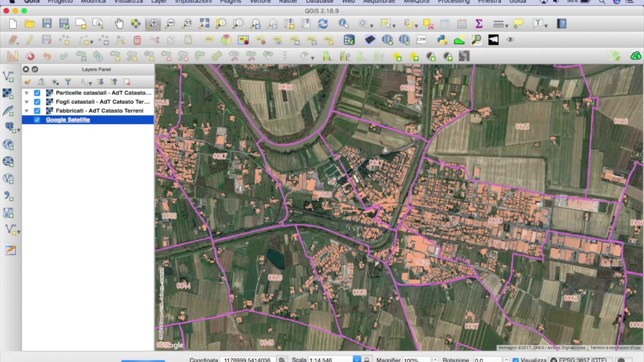This screenshot has width=644, height=362.
Task: Click the red trash Delete Selected icon
Action: pos(137,40)
